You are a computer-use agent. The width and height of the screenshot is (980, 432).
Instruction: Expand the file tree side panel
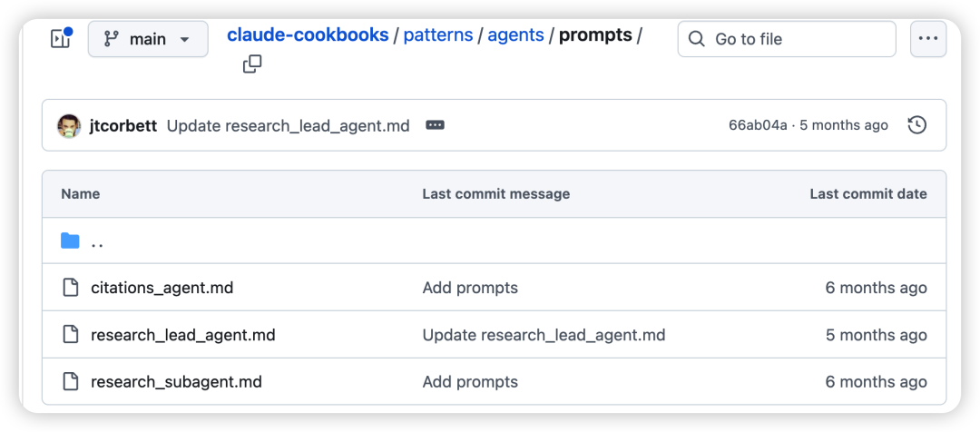coord(60,39)
